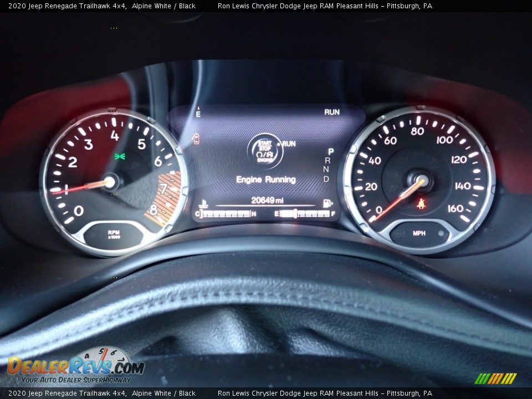The image size is (532, 399).
Task: Click the green headlight indicator in the tachometer
Action: point(120,156)
